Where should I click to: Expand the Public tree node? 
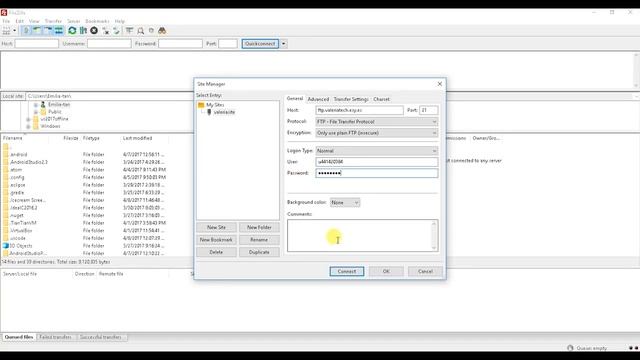coord(36,111)
